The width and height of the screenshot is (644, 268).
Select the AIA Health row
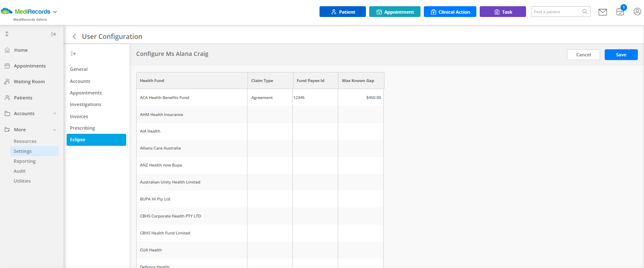coord(260,131)
